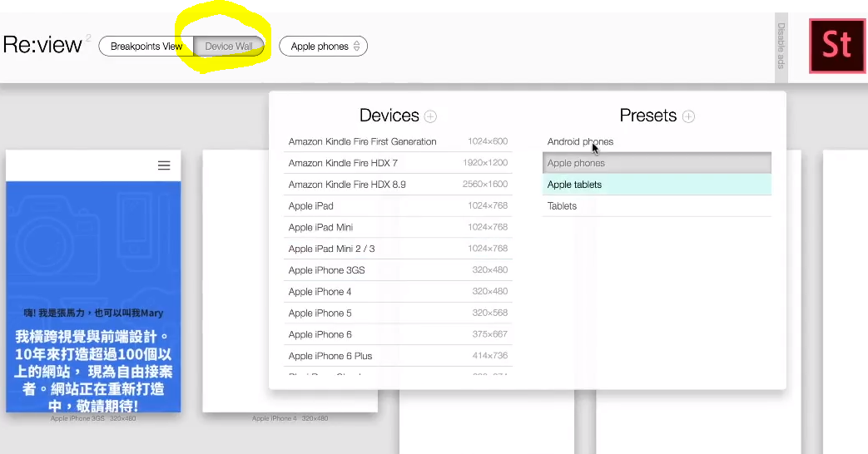Select the Android phones preset
The height and width of the screenshot is (454, 868).
657,141
